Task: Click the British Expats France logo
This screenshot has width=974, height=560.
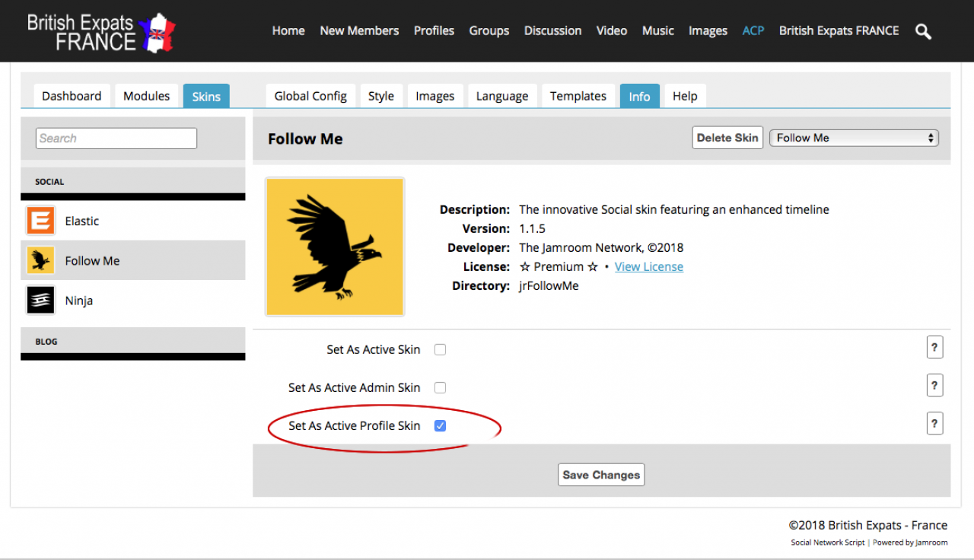Action: (x=100, y=32)
